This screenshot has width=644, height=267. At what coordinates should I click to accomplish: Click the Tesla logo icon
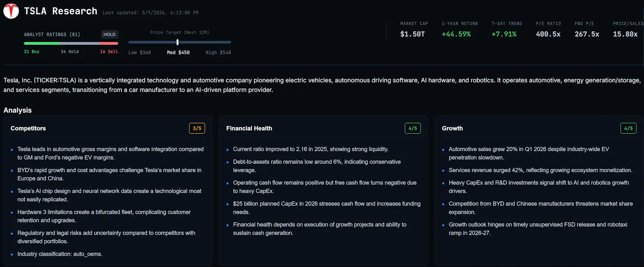(x=11, y=11)
